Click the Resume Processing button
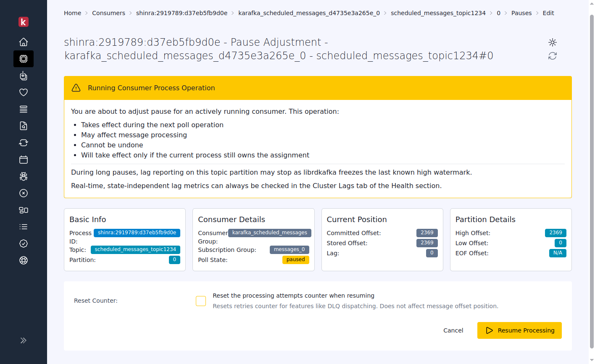The image size is (595, 364). pos(519,330)
